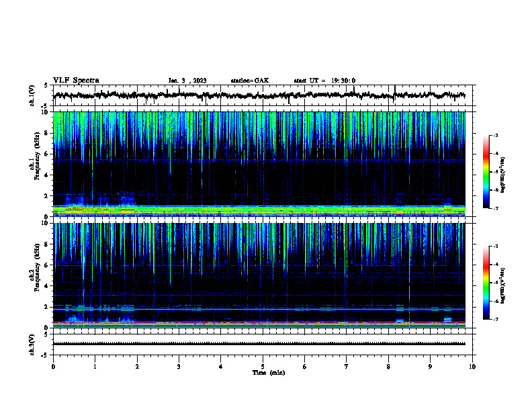Image resolution: width=532 pixels, height=411 pixels.
Task: Click the VLF Spectra title text
Action: coord(76,81)
